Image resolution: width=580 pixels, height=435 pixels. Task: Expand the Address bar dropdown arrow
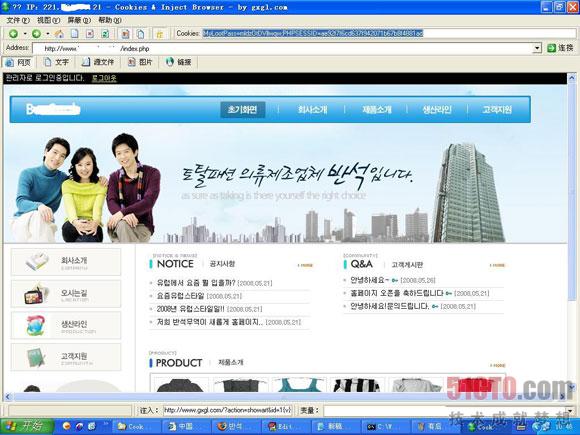tap(537, 48)
